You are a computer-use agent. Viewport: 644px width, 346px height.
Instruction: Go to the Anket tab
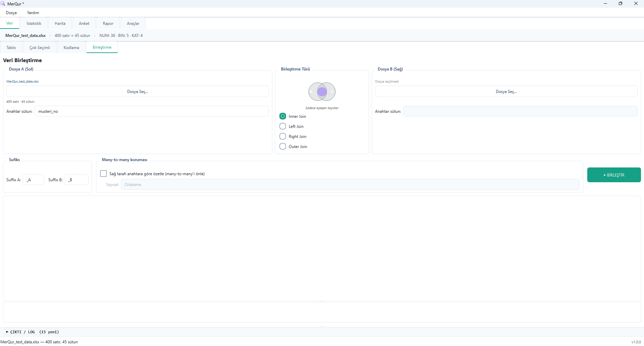(x=84, y=23)
